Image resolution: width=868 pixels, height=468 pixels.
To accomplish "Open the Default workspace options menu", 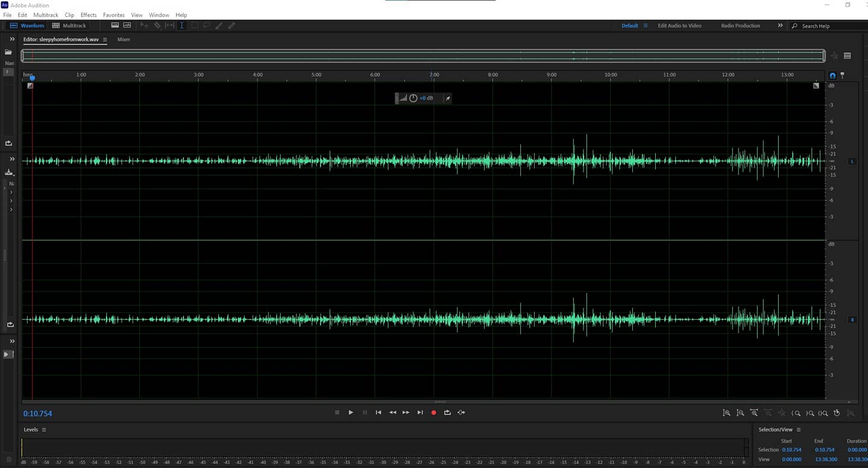I will (646, 26).
